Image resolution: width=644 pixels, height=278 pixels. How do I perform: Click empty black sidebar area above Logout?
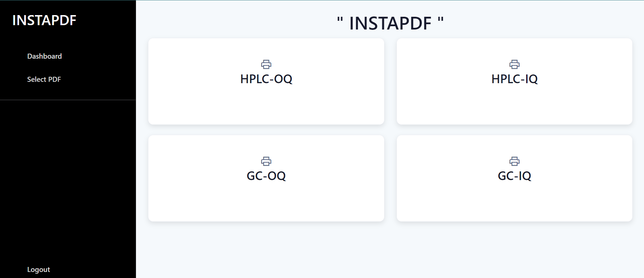click(67, 184)
